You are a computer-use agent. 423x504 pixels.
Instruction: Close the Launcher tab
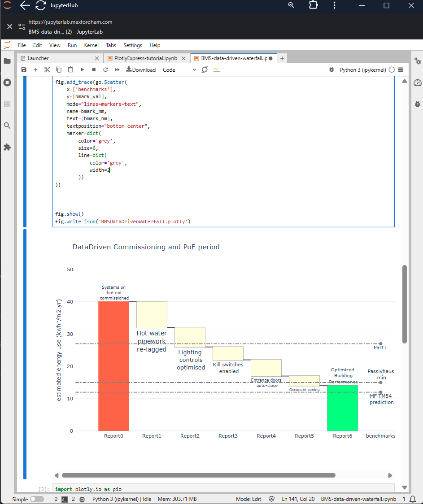pos(97,58)
